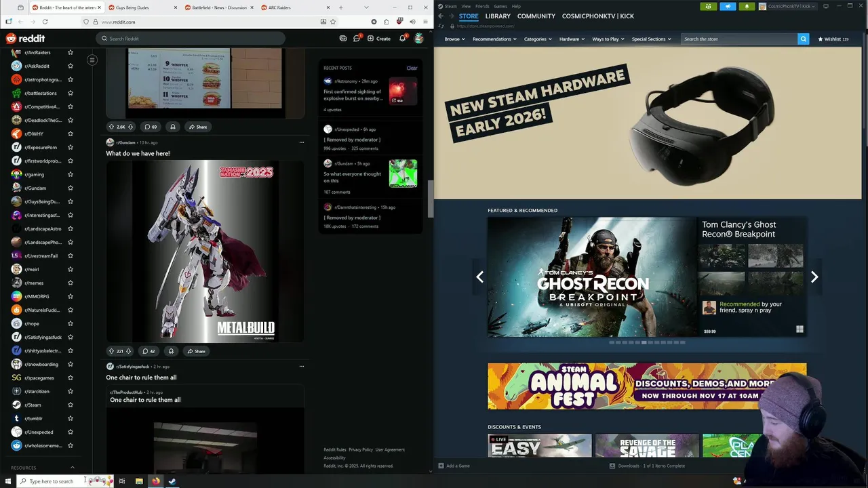
Task: Reload the Reddit page in Firefox
Action: [x=45, y=22]
